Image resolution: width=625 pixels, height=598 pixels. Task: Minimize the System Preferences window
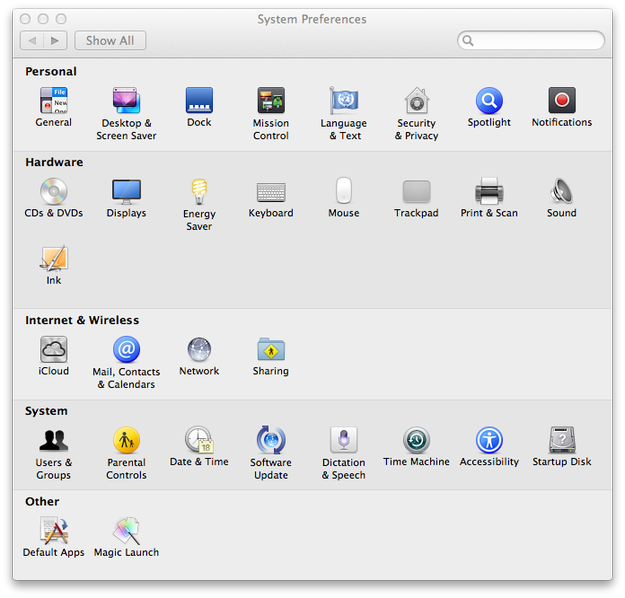(43, 19)
